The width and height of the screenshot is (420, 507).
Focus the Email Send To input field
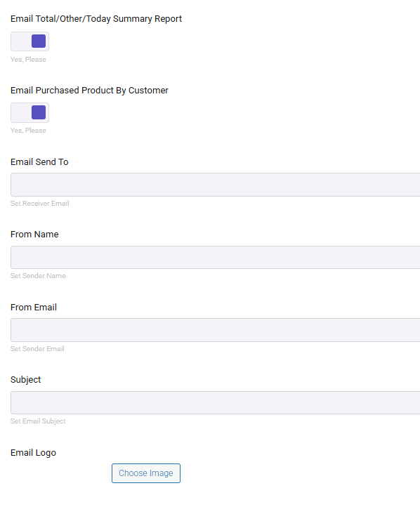(x=216, y=185)
